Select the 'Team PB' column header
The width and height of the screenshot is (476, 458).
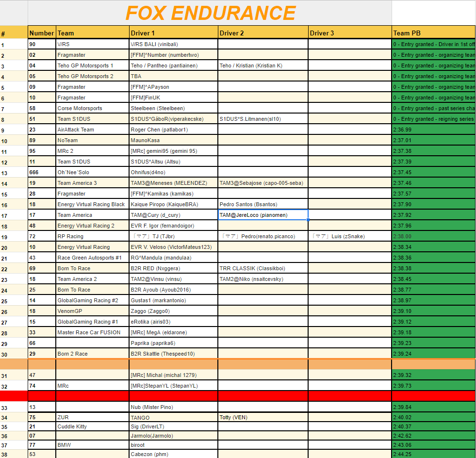[434, 33]
